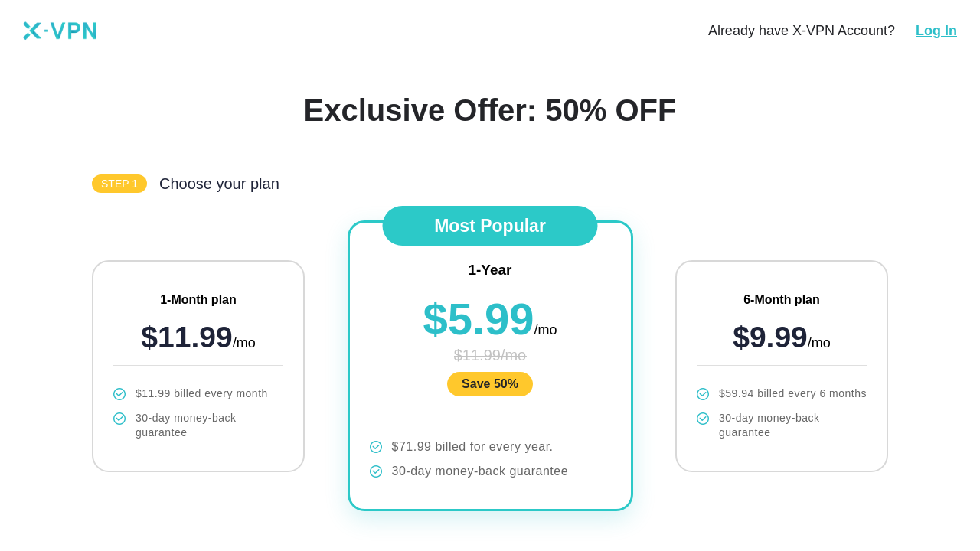
Task: Click the $9.99 per month price
Action: click(x=771, y=337)
